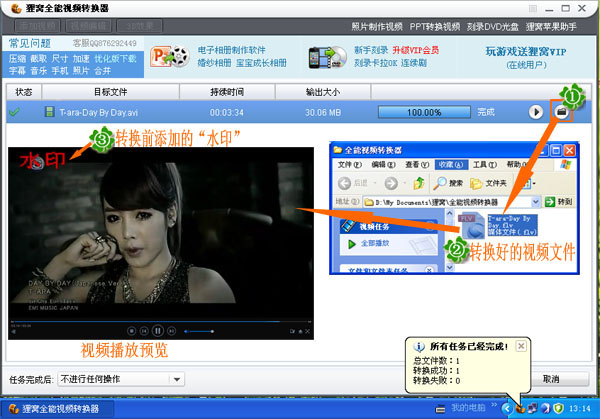This screenshot has width=600, height=419.
Task: Skip to next in the video preview
Action: [172, 331]
